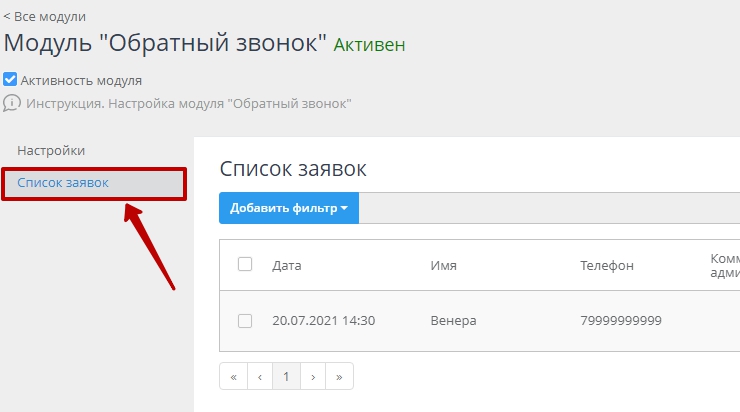
Task: Open the request dated 20.07.2021 14:30
Action: [323, 321]
